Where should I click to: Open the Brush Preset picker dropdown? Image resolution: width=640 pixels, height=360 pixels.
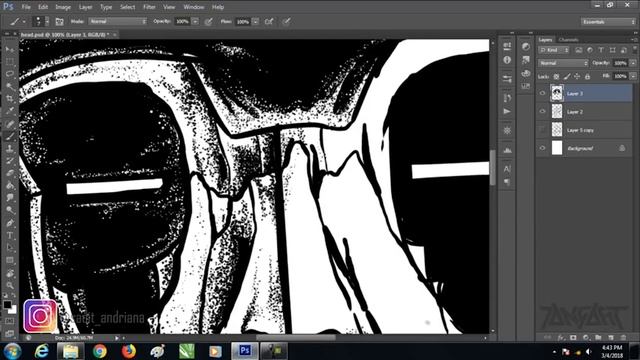coord(47,22)
